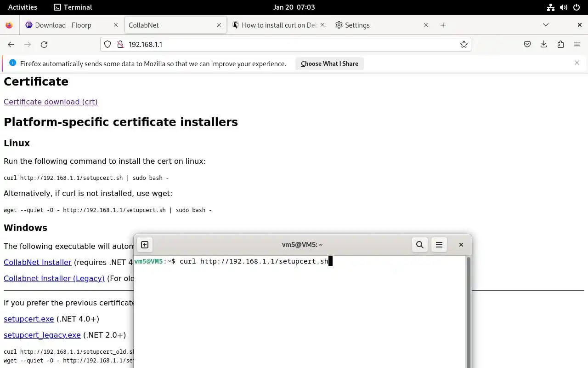Click the Certificate heading
The width and height of the screenshot is (588, 368).
pos(36,81)
